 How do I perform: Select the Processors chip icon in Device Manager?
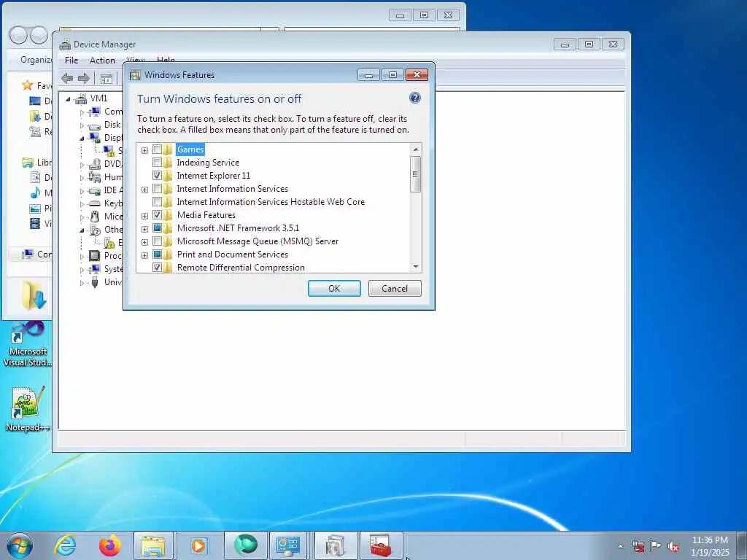point(95,256)
